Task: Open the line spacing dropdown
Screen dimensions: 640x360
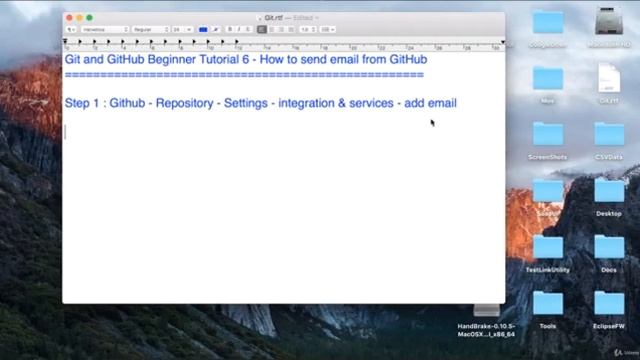Action: [308, 29]
